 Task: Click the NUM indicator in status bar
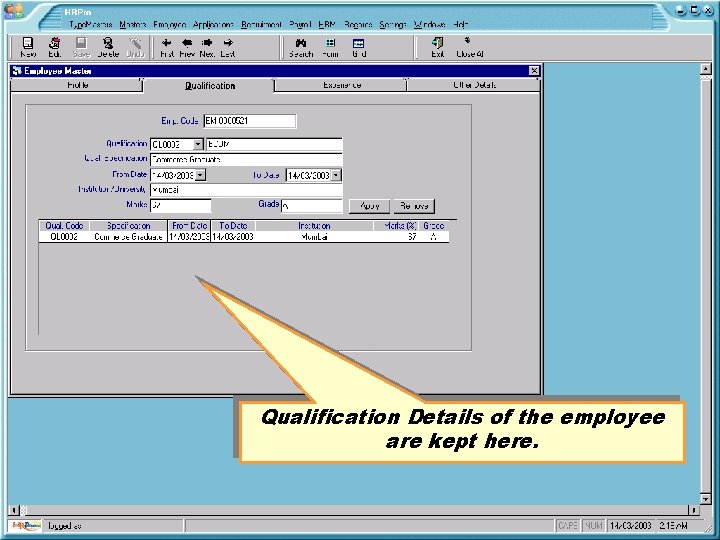(x=594, y=525)
